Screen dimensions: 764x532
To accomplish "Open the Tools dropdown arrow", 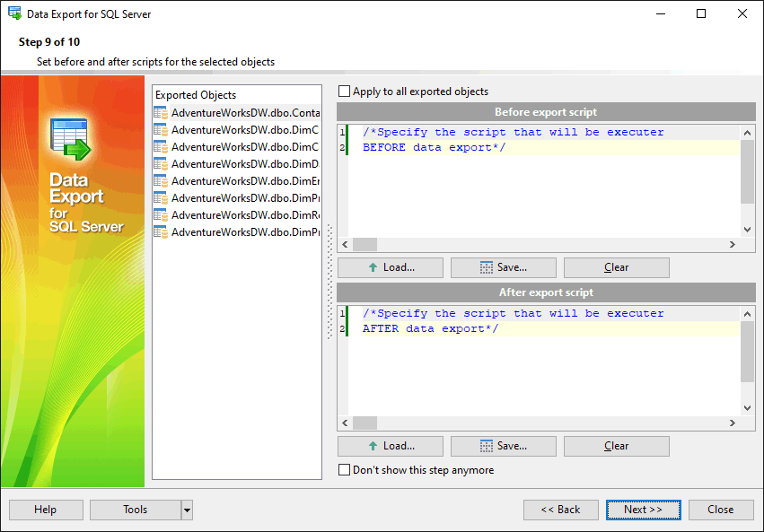I will [x=187, y=510].
